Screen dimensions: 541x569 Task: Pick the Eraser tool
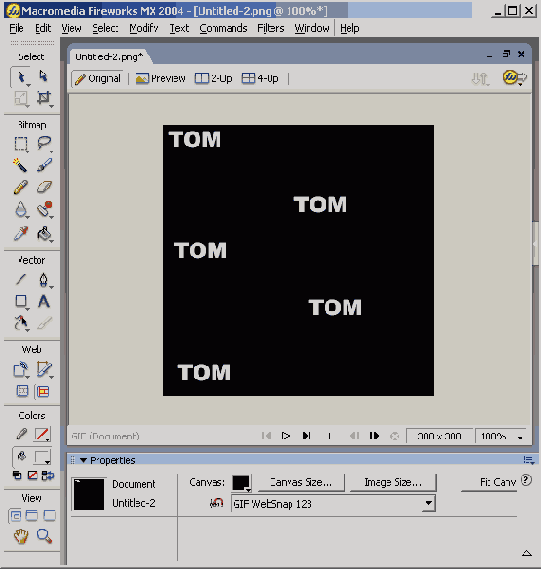point(44,187)
